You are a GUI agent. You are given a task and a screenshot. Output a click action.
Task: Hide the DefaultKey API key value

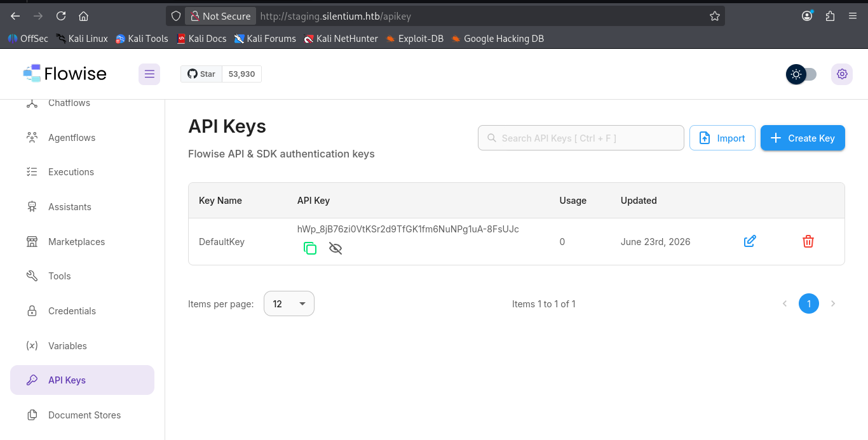tap(336, 248)
